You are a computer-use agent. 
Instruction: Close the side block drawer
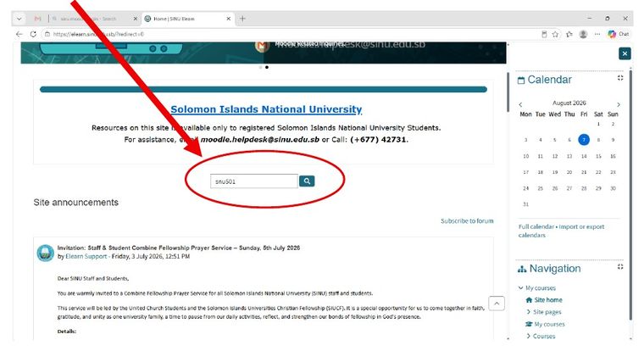coord(625,53)
